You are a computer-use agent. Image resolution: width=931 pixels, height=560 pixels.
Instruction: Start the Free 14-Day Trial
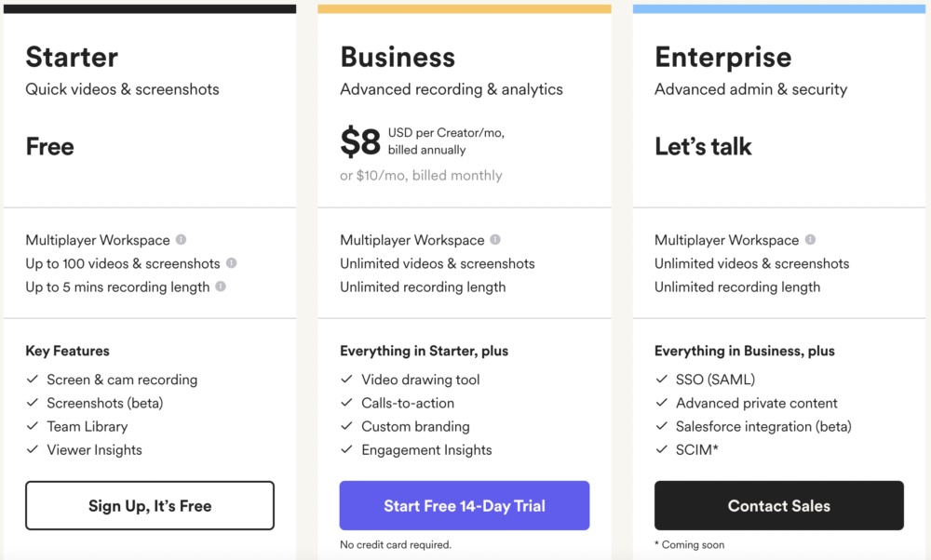coord(464,505)
